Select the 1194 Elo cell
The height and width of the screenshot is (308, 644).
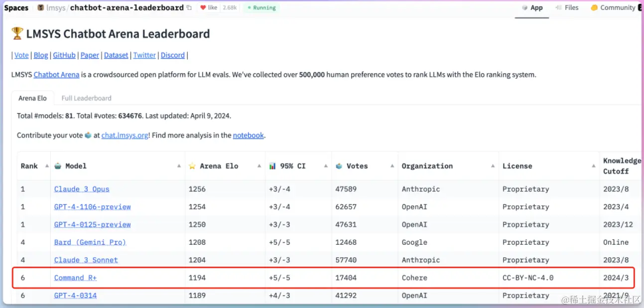[x=225, y=278]
